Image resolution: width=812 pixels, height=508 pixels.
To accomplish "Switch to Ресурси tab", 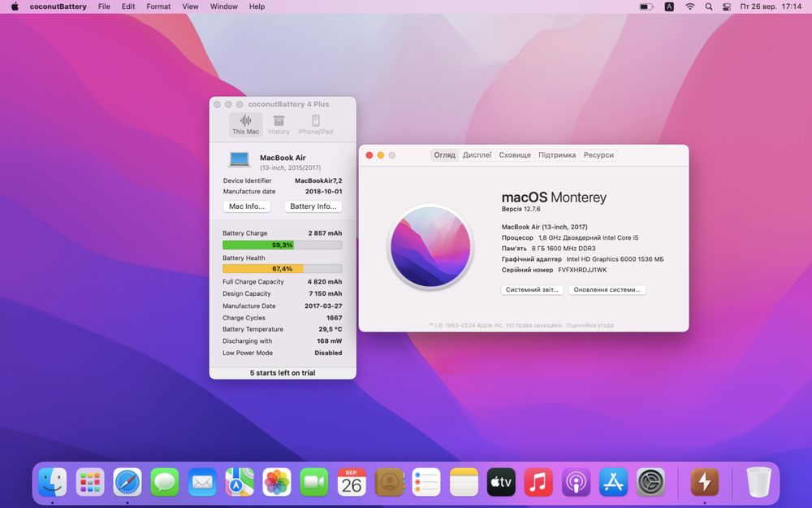I will [598, 155].
